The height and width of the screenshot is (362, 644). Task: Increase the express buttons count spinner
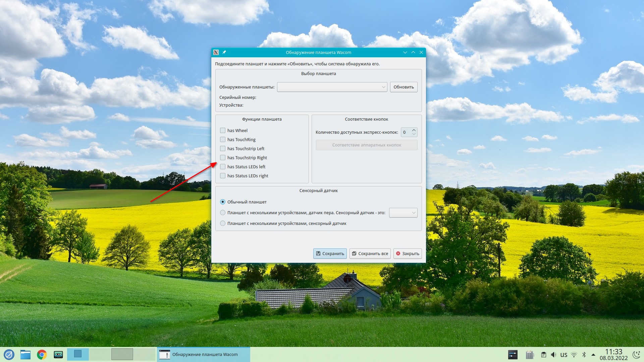pos(414,130)
